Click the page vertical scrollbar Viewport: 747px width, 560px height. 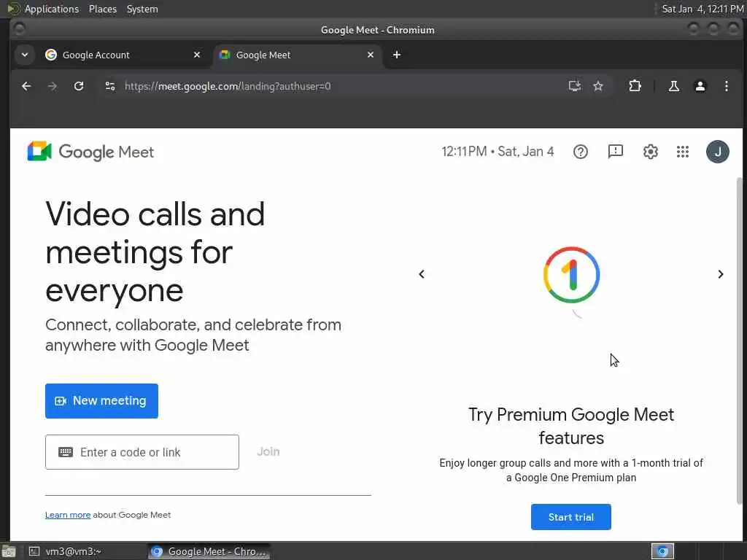point(739,341)
